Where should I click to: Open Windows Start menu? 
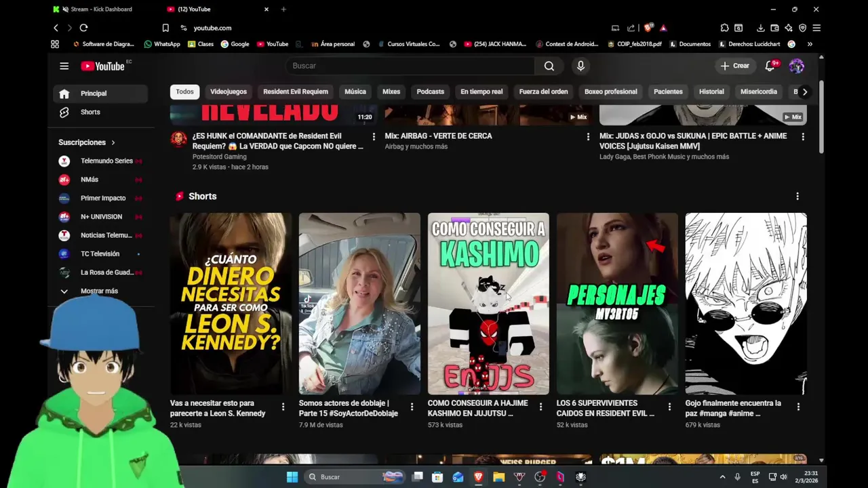point(292,477)
